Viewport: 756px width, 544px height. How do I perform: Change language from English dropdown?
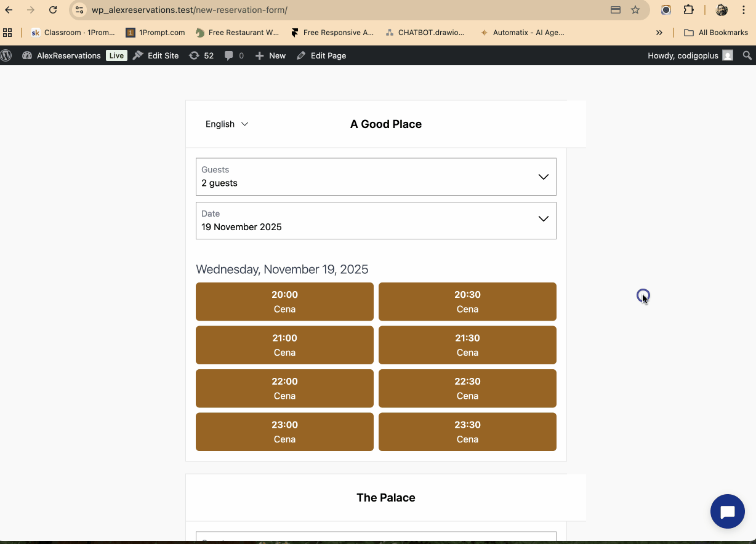click(x=227, y=124)
